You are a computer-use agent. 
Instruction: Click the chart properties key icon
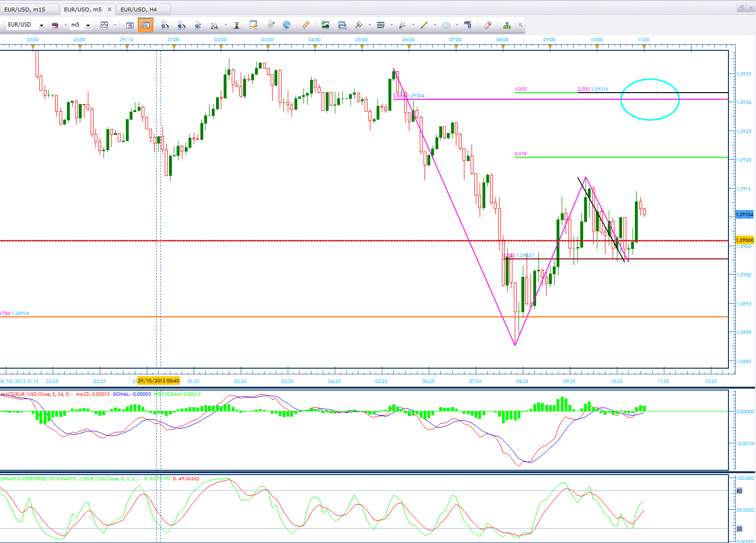(254, 25)
